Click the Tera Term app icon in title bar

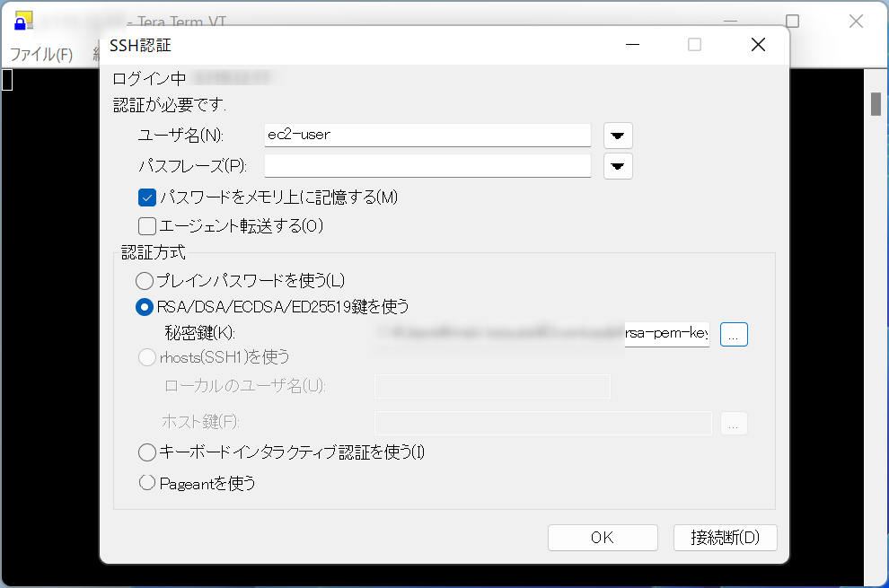[x=22, y=21]
